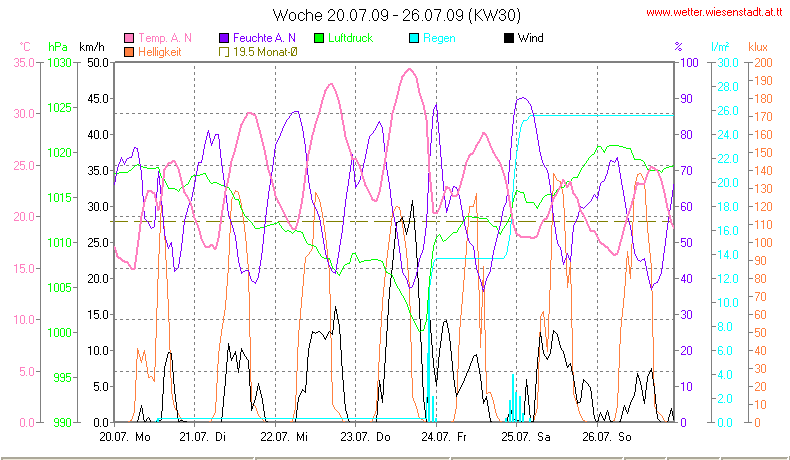Click the 50.0 wind speed axis value
Screen dimensions: 790x460
(x=98, y=63)
